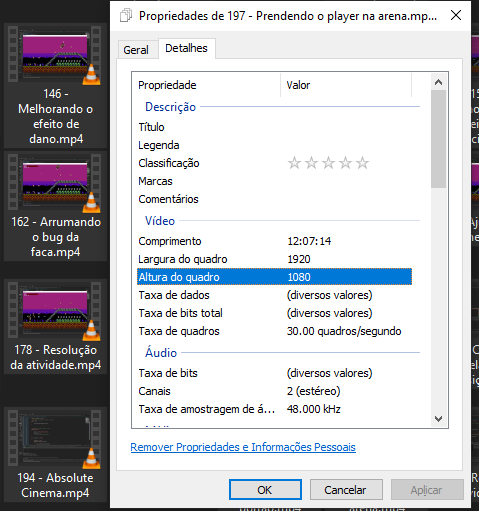Select the 178 - Resolução da atividade.mp4 video thumbnail
This screenshot has width=479, height=511.
click(x=55, y=310)
